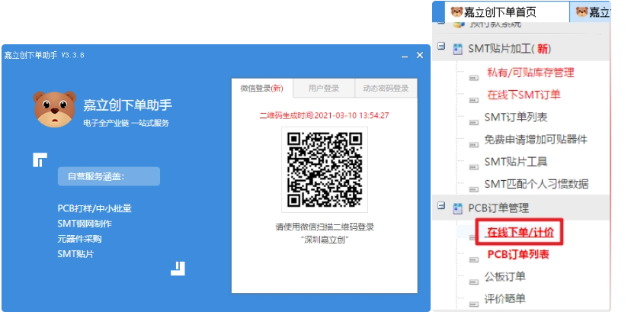Click item icon beside SMT订单列表

[474, 123]
